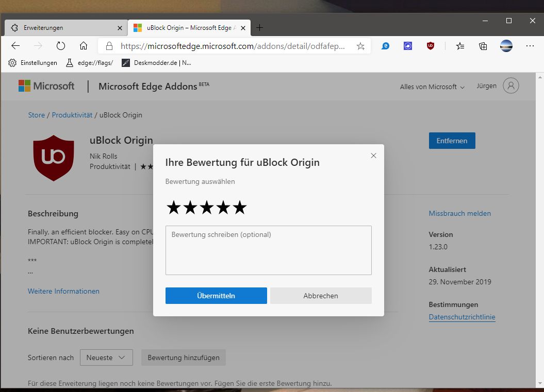The width and height of the screenshot is (544, 392).
Task: Select the third rating star
Action: (x=207, y=207)
